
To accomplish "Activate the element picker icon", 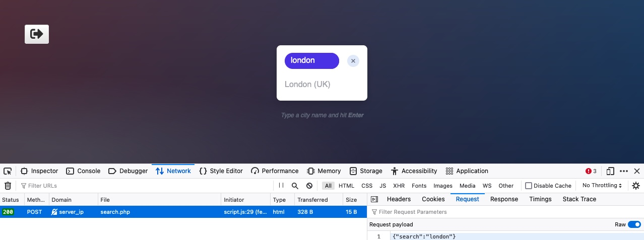I will click(8, 171).
